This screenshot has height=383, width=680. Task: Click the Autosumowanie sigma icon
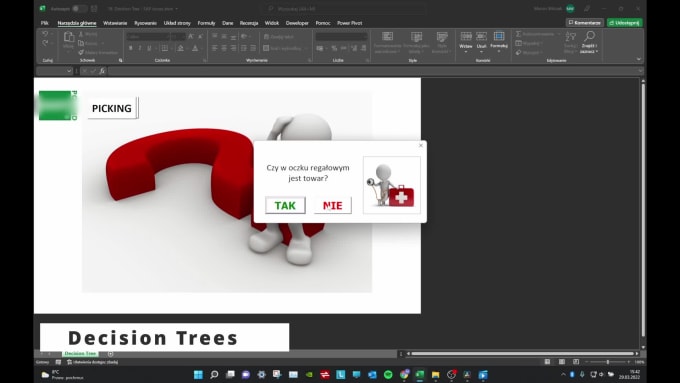tap(518, 34)
